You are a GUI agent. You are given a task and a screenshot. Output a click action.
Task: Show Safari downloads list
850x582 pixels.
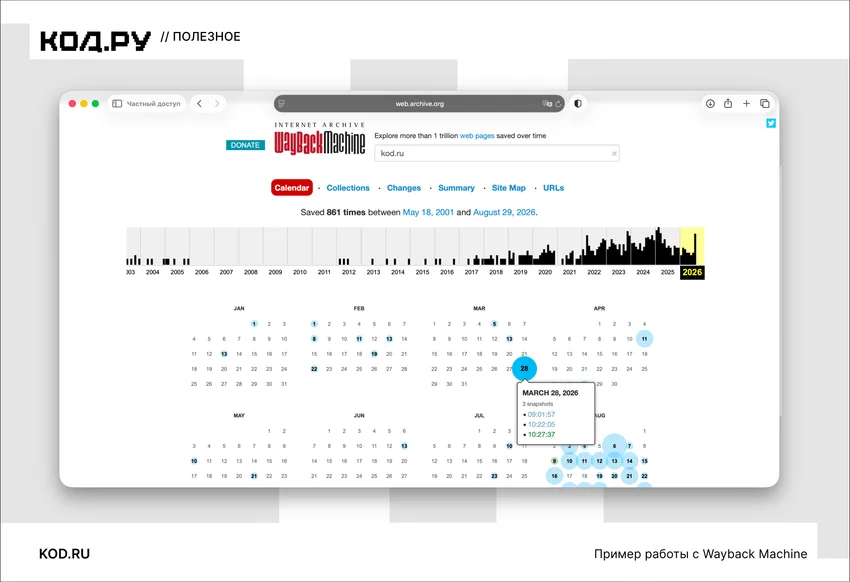coord(710,104)
